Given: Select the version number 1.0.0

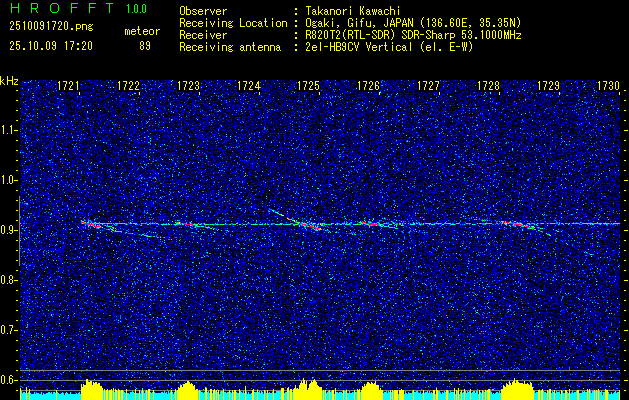Looking at the screenshot, I should [x=140, y=9].
